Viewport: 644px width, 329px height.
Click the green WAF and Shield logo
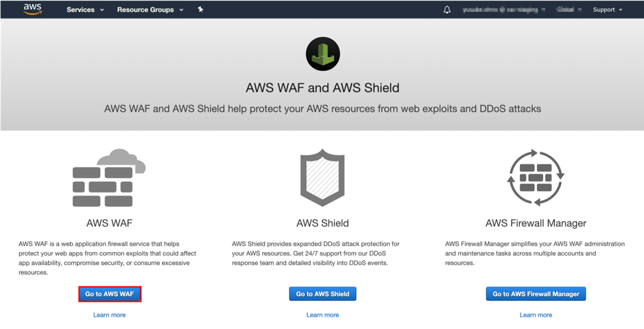[322, 54]
